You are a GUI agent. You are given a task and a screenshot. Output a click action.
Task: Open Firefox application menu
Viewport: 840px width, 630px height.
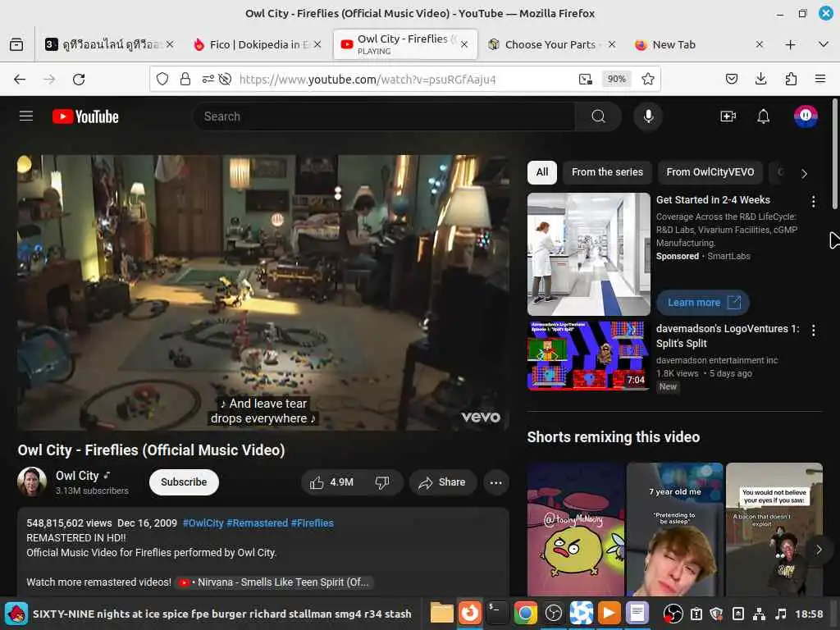820,80
